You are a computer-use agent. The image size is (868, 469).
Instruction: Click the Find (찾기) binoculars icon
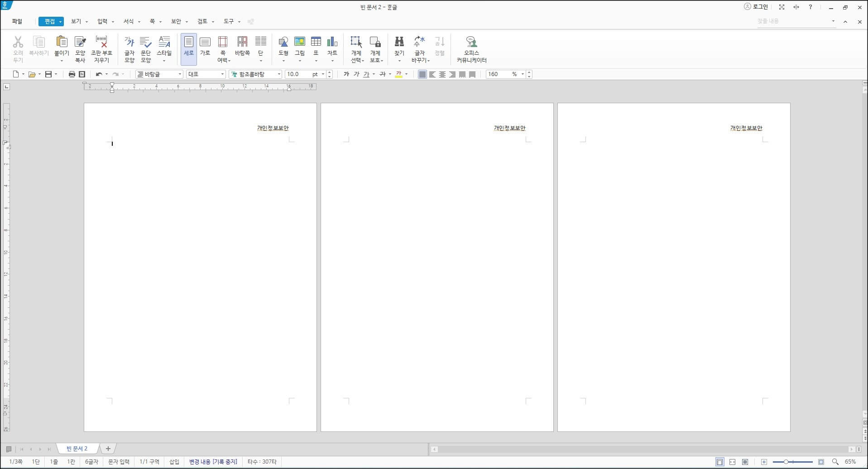tap(399, 42)
